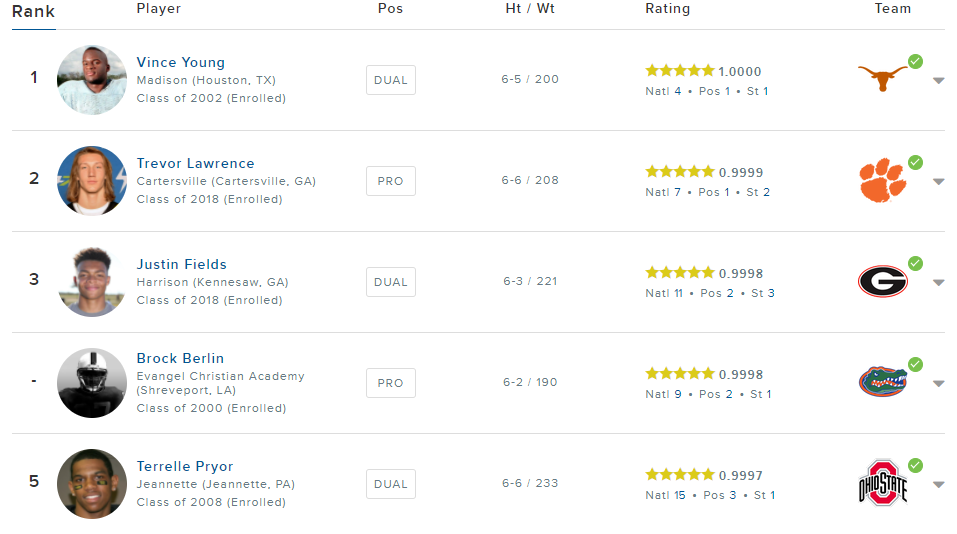Expand Justin Fields' row dropdown arrow
Image resolution: width=957 pixels, height=534 pixels.
(938, 283)
